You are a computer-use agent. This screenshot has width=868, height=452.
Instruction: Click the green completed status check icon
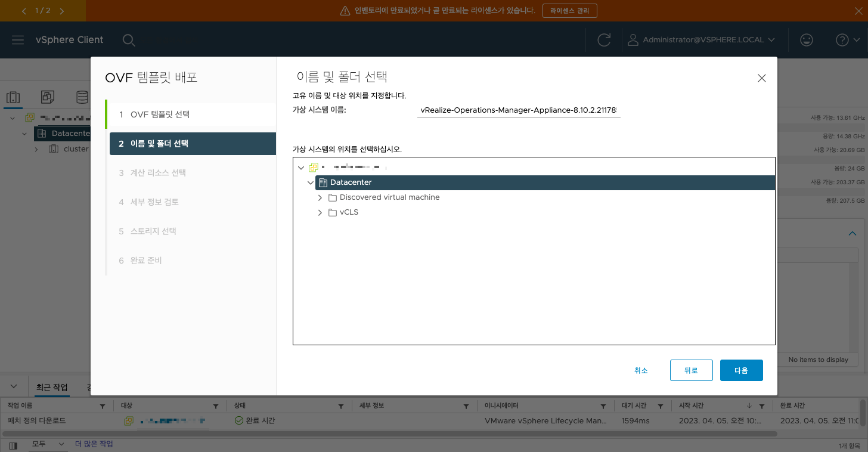pyautogui.click(x=238, y=420)
